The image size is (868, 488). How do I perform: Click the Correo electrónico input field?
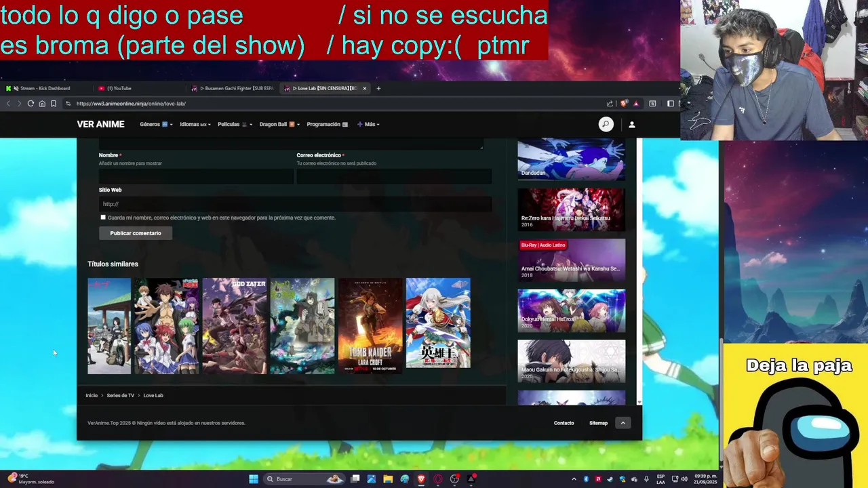[x=394, y=176]
